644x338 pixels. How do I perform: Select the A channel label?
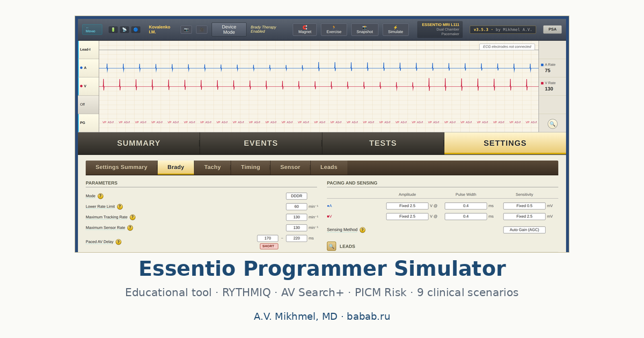[89, 68]
